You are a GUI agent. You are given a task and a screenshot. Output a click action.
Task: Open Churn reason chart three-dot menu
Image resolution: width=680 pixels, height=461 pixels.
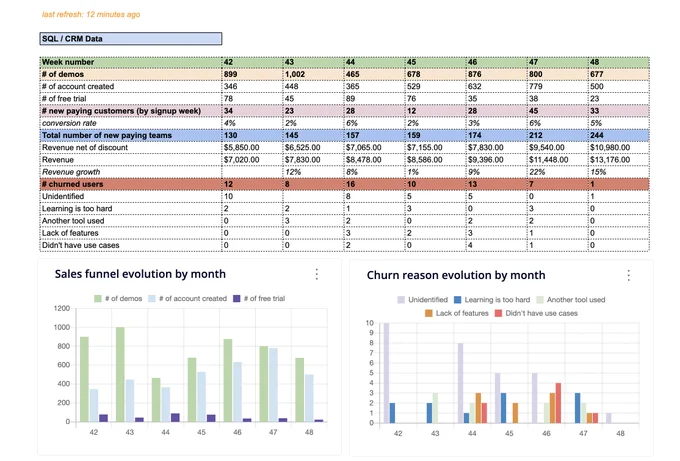tap(628, 275)
